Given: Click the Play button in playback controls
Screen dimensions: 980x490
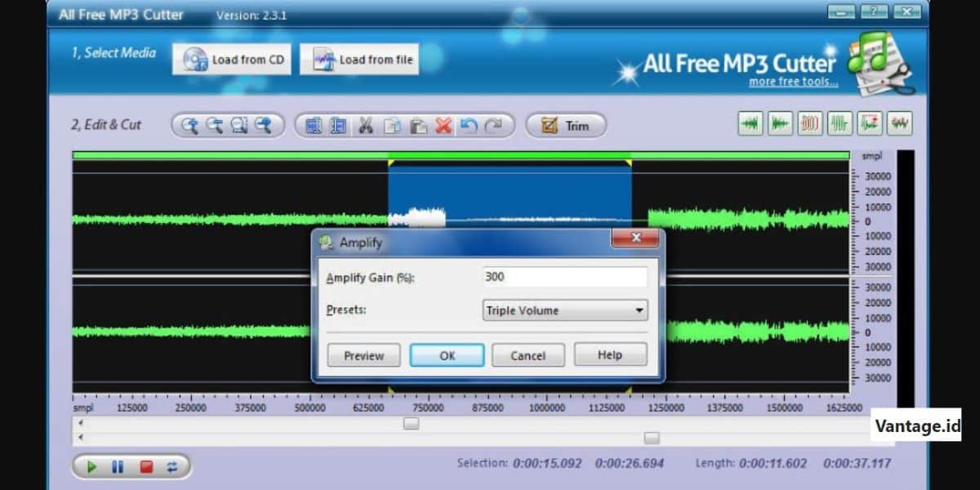Looking at the screenshot, I should click(x=91, y=465).
